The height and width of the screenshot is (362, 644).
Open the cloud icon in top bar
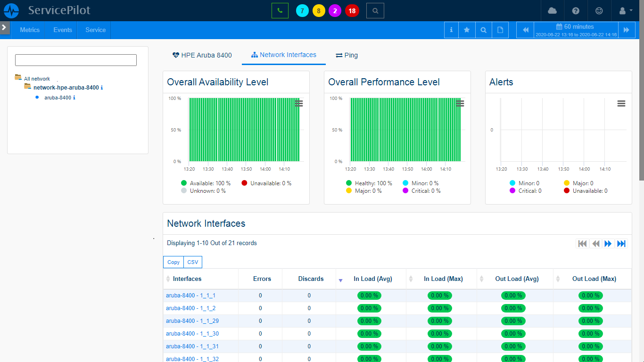pos(552,10)
